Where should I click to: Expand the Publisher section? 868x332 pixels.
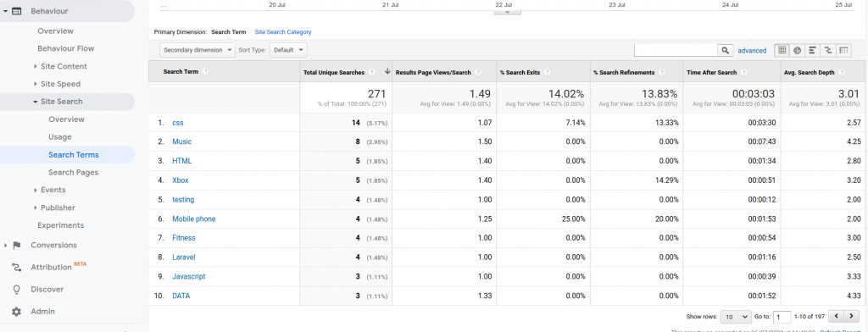pyautogui.click(x=36, y=208)
